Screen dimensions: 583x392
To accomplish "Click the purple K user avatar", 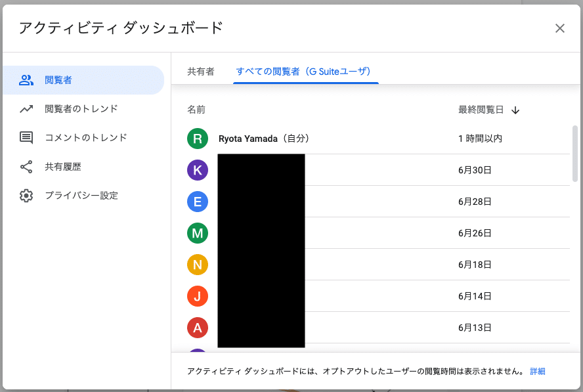I will tap(198, 170).
